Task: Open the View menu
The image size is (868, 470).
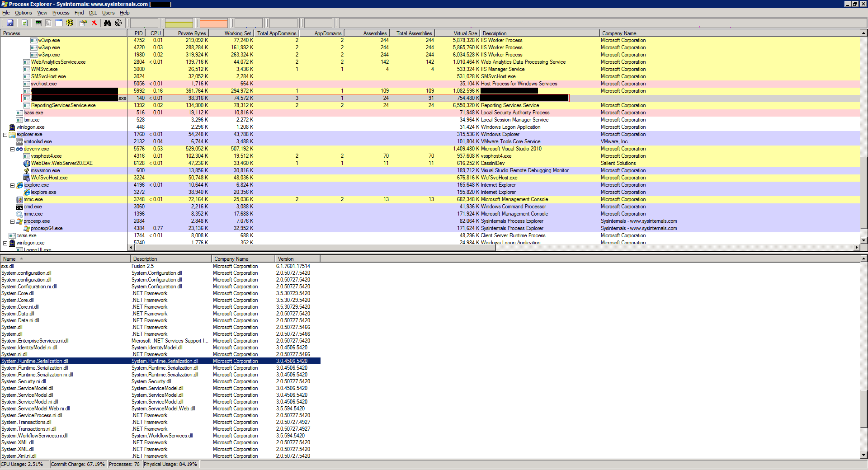Action: pyautogui.click(x=42, y=13)
